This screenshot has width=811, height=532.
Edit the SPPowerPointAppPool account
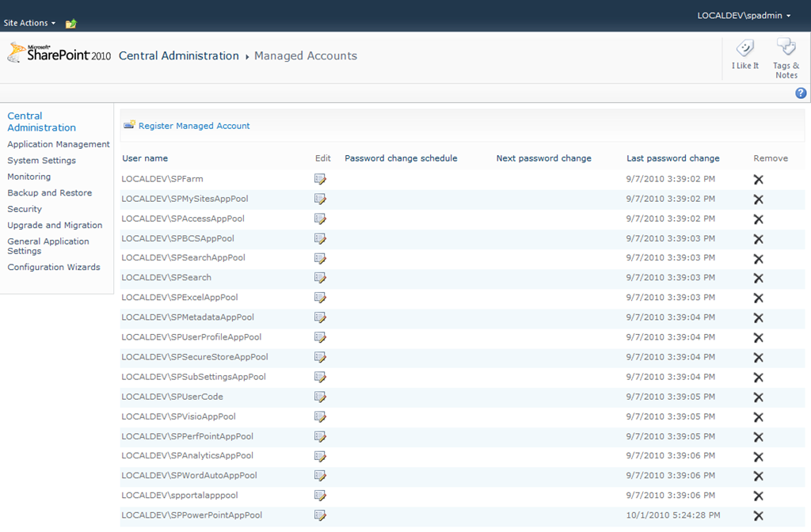320,515
